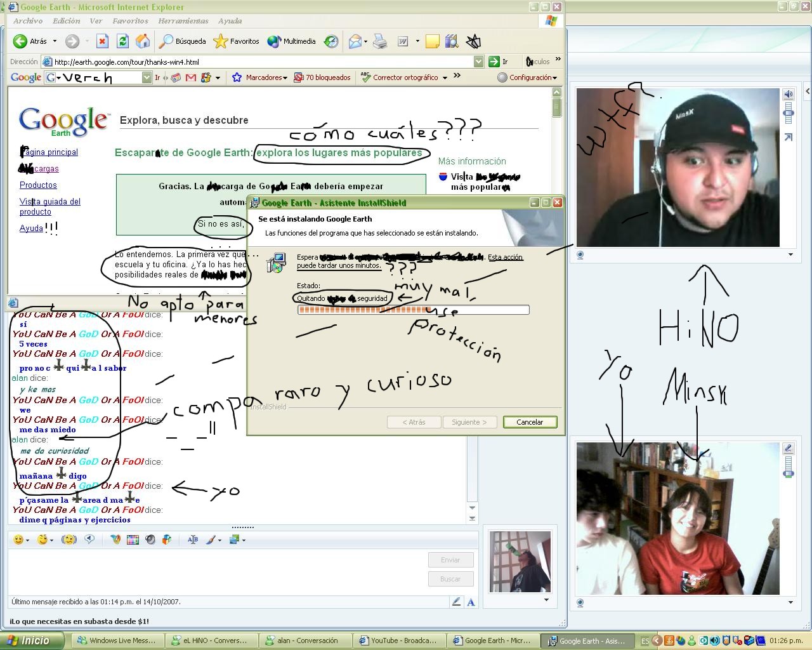Expand HiNO video to full view arrow

789,137
